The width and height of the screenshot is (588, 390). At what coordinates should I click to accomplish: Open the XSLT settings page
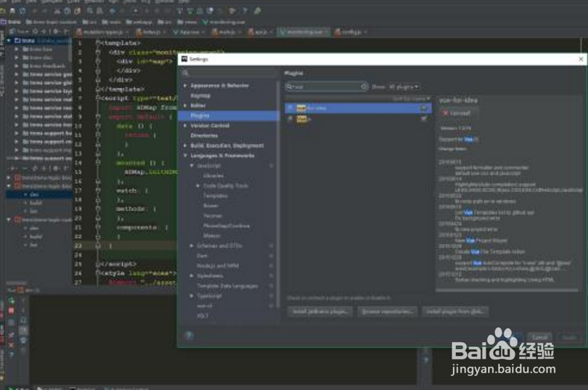(x=202, y=316)
